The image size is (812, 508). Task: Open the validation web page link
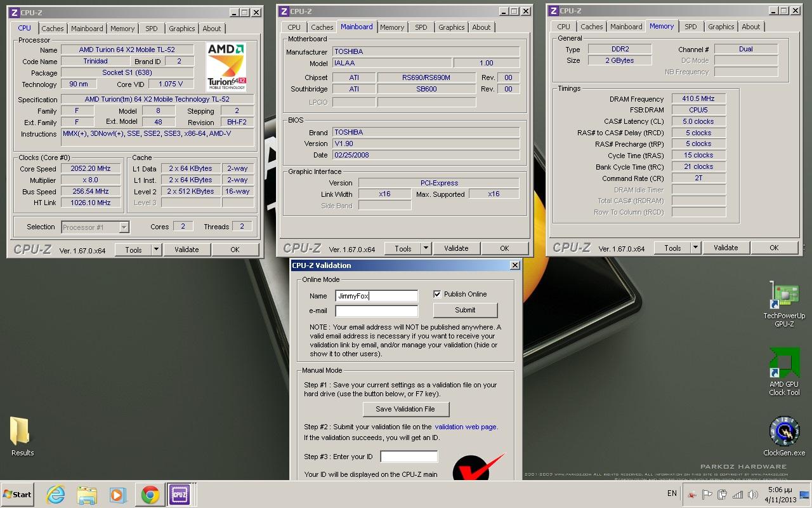466,427
